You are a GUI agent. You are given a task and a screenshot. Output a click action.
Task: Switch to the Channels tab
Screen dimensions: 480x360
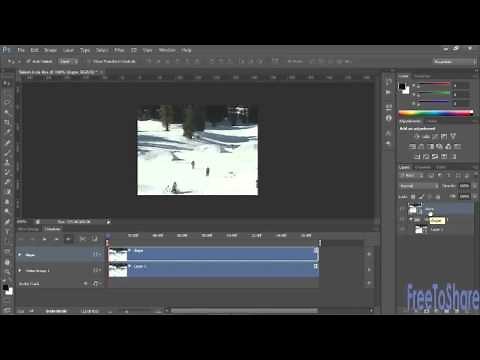(423, 167)
